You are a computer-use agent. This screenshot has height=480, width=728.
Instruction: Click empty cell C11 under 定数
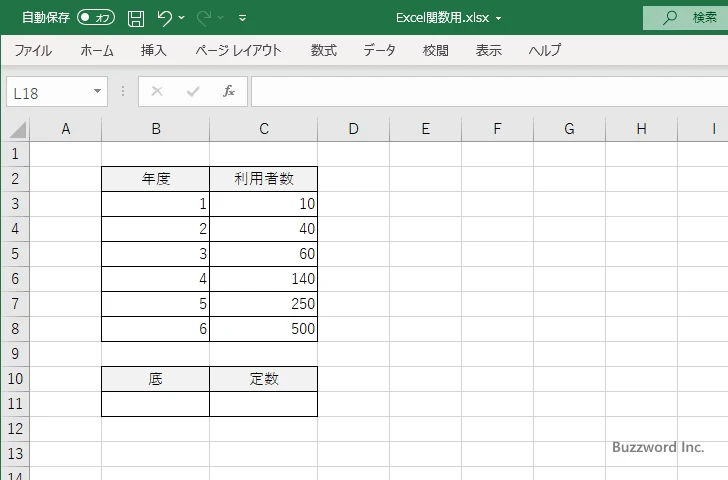264,404
